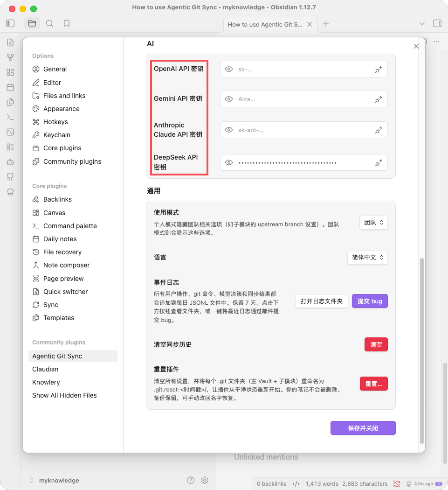448x490 pixels.
Task: Click the red 清空 button
Action: click(376, 344)
